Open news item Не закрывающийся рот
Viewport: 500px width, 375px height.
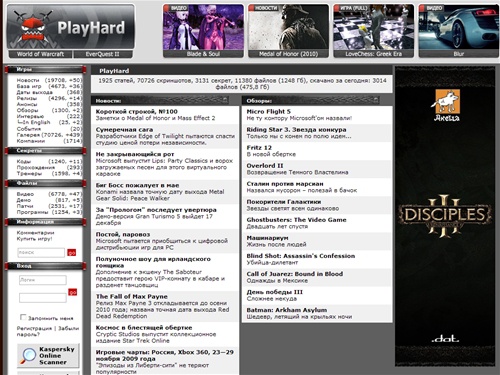[135, 154]
